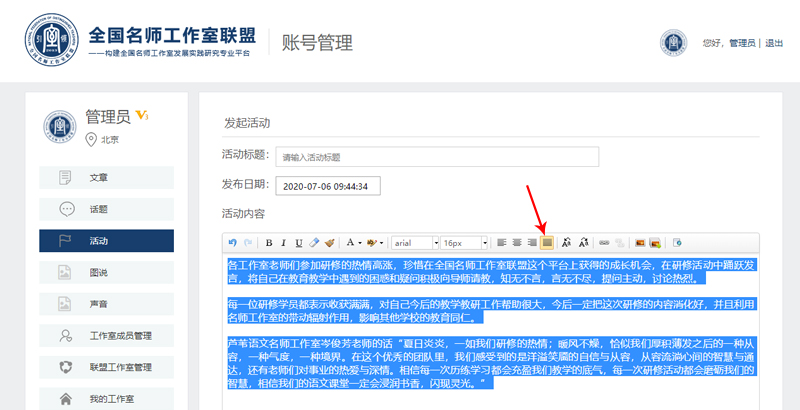Align text left
The image size is (800, 410).
pos(502,243)
